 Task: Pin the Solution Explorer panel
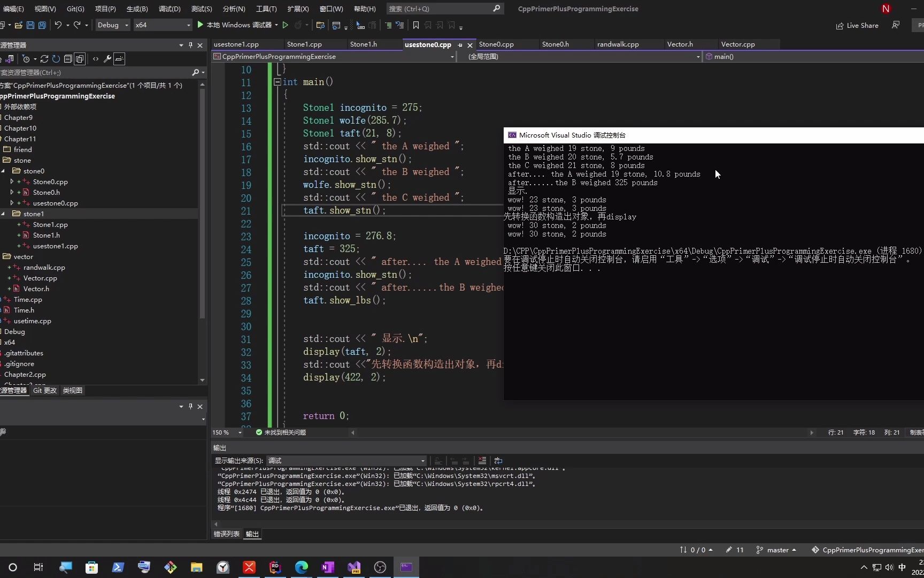click(190, 45)
